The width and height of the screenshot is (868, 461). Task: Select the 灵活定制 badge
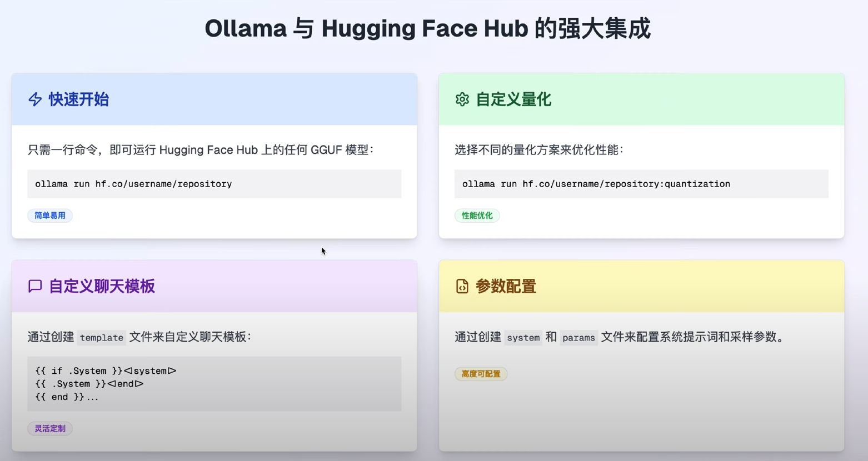50,428
